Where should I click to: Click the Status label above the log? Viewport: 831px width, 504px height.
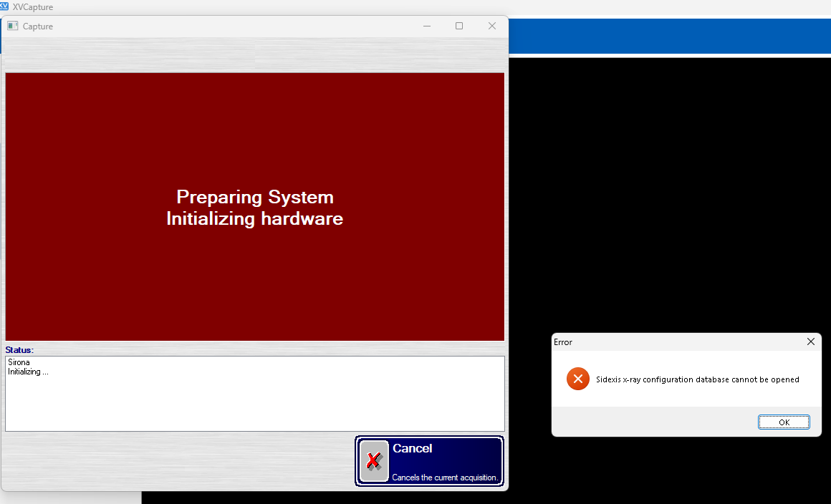(x=19, y=350)
